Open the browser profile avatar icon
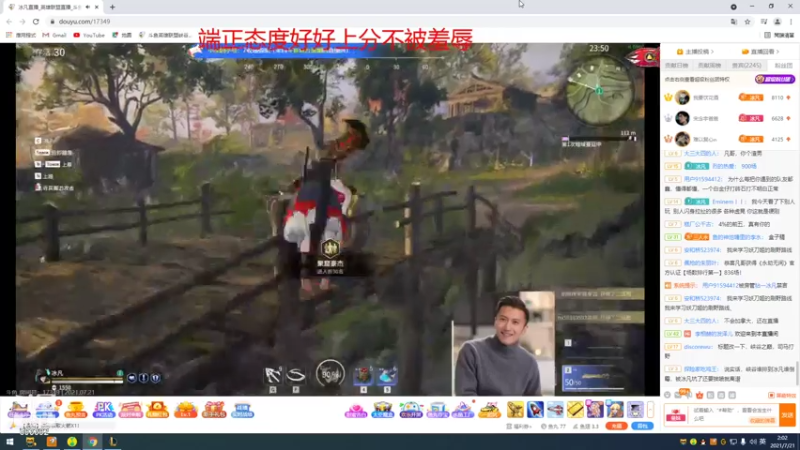This screenshot has width=800, height=450. [778, 21]
